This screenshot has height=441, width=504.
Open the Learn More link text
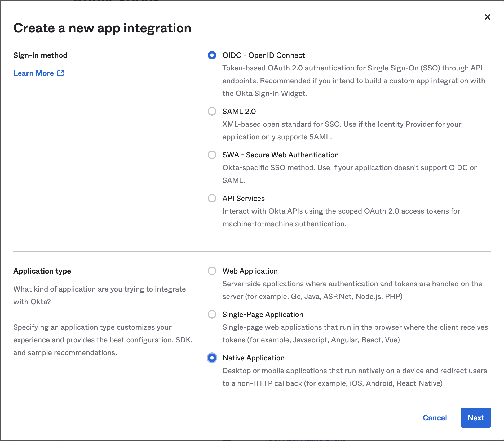(x=34, y=73)
